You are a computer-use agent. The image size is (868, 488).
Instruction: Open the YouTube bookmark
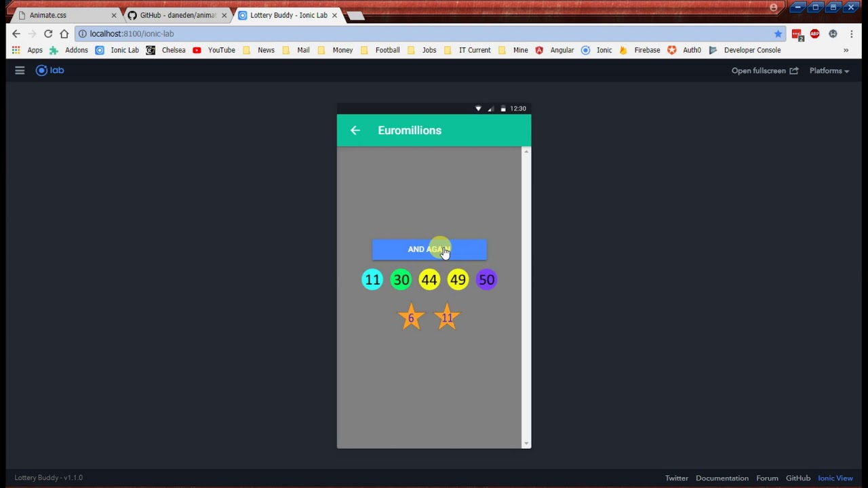point(214,50)
